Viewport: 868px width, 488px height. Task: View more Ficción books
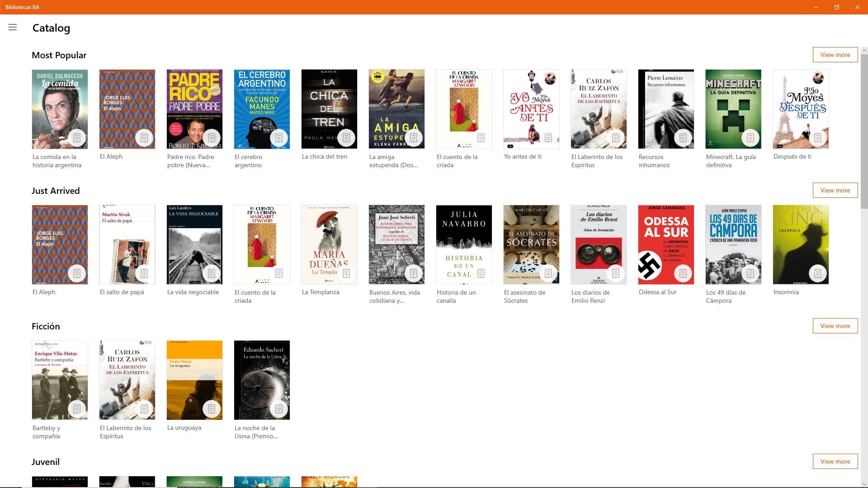(835, 326)
